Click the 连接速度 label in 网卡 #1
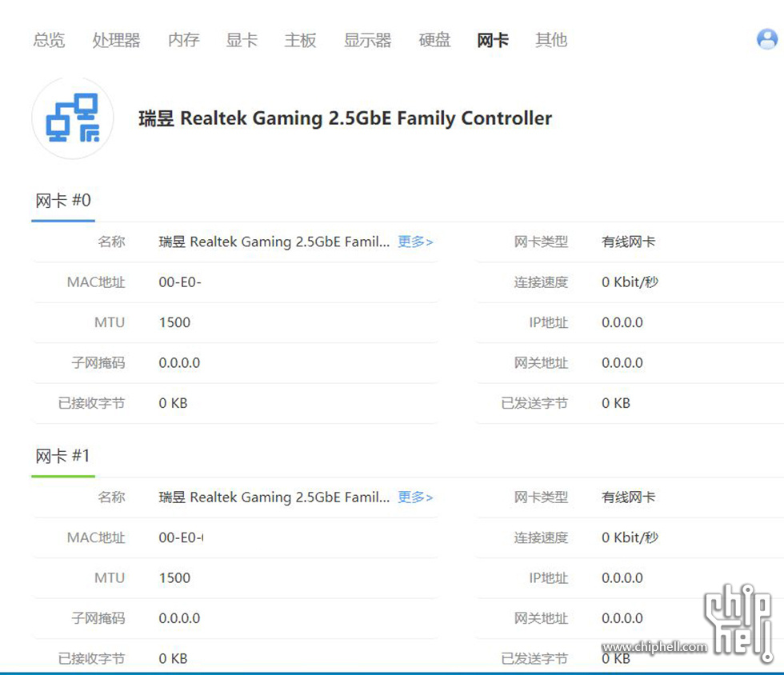 pos(541,538)
